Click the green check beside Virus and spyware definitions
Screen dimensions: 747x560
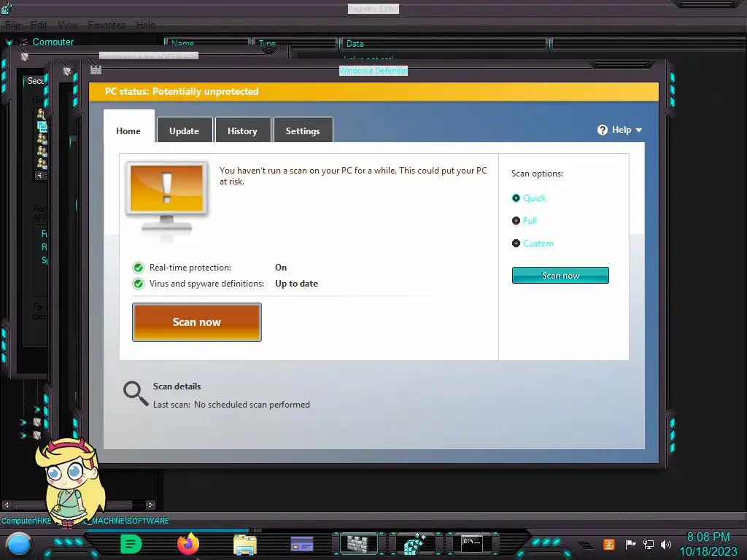tap(138, 284)
